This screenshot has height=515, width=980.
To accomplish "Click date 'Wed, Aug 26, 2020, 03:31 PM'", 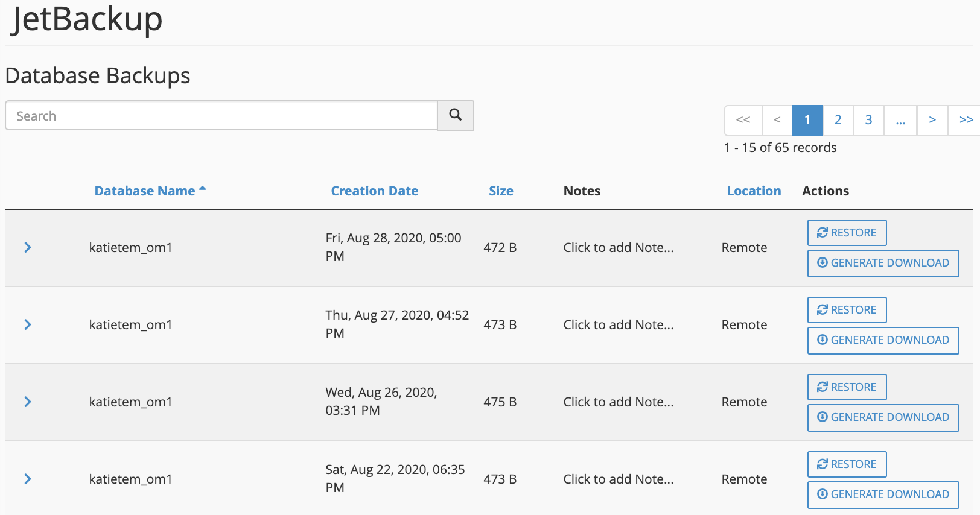I will 381,401.
